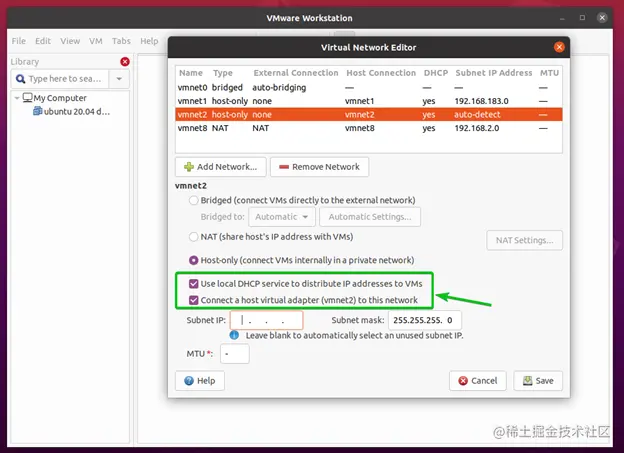624x453 pixels.
Task: Select the Host-only radio button
Action: pyautogui.click(x=193, y=260)
